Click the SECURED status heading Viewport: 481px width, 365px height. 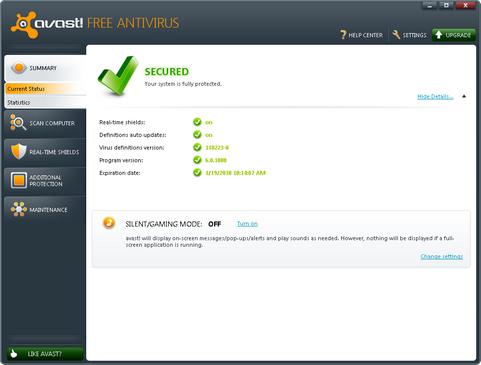(167, 72)
